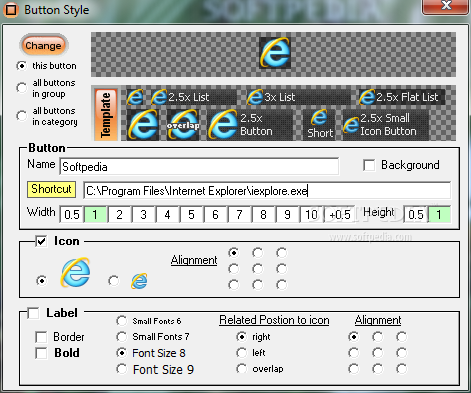Set icon alignment to middle-center
Viewport: 471px width, 393px height.
click(258, 269)
